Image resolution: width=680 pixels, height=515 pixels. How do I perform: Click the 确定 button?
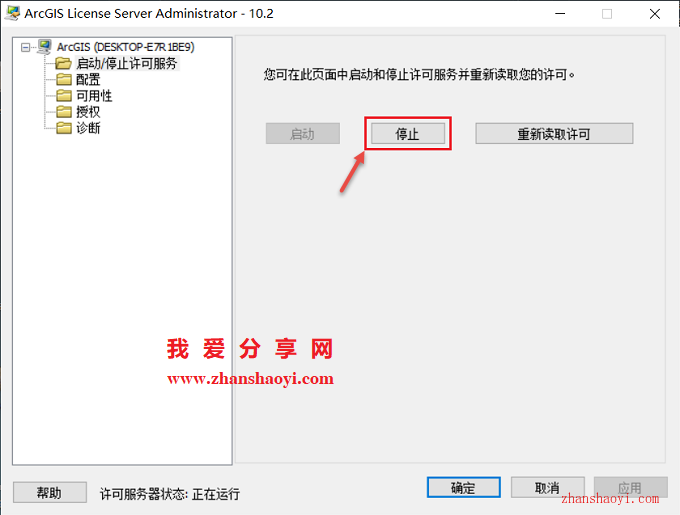coord(464,488)
